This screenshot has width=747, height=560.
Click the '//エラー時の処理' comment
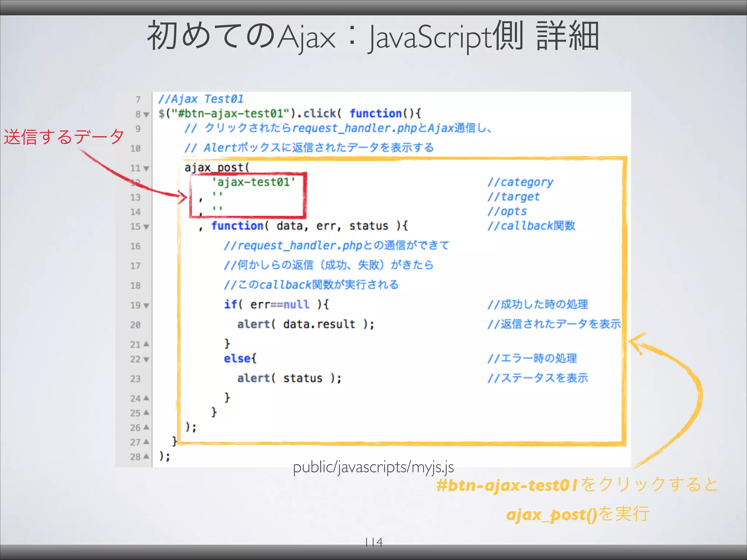pos(532,358)
